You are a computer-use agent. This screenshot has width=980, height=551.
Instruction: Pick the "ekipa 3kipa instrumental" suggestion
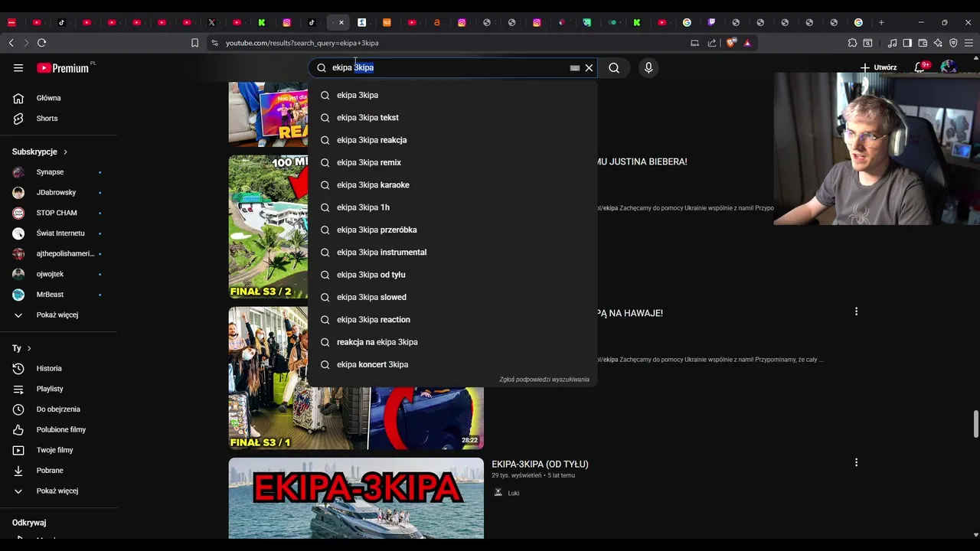click(x=452, y=253)
